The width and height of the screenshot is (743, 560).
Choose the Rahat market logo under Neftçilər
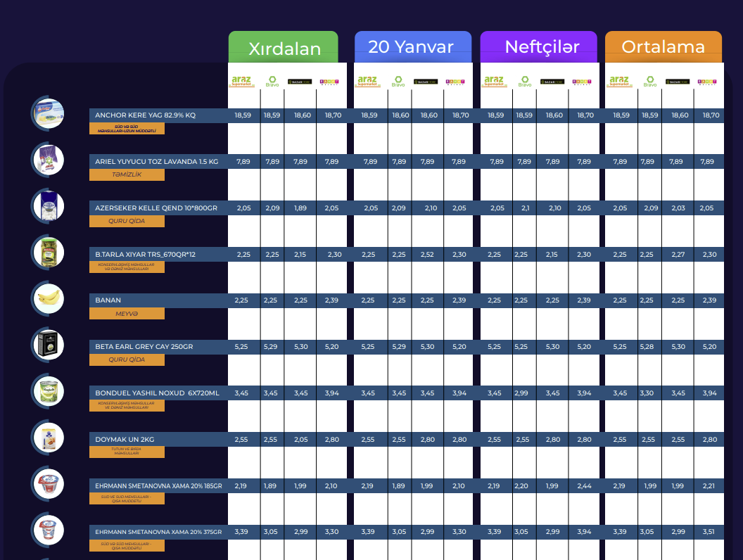pos(582,82)
